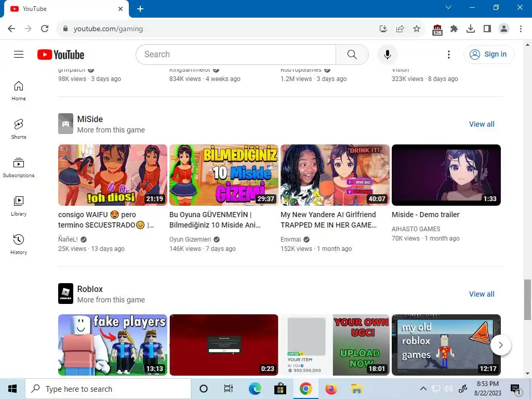Open the Chrome extensions puzzle icon

tap(454, 29)
